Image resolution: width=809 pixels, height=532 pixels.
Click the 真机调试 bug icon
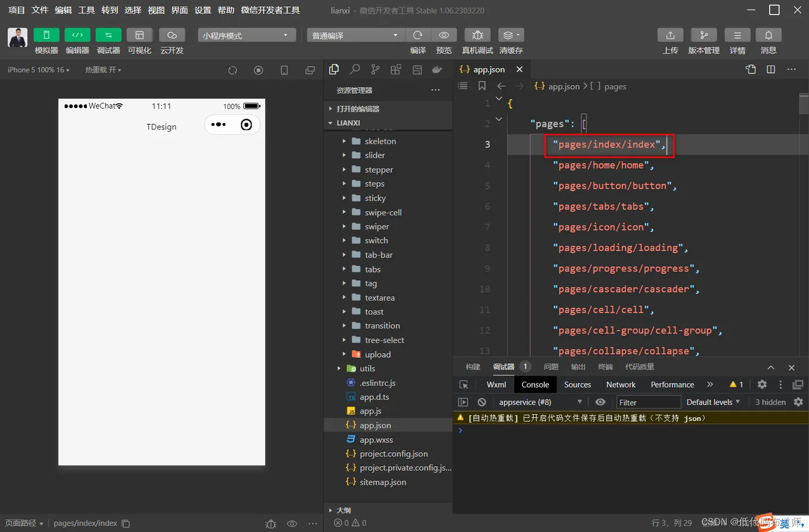477,35
